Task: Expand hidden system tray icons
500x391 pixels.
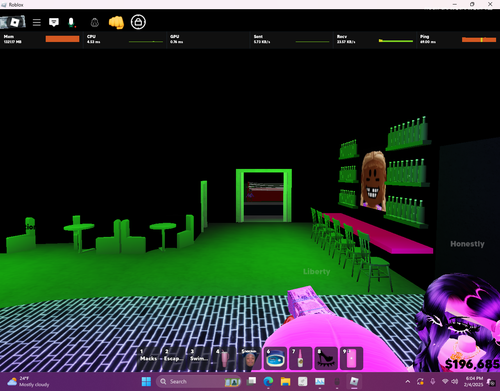Action: 408,382
